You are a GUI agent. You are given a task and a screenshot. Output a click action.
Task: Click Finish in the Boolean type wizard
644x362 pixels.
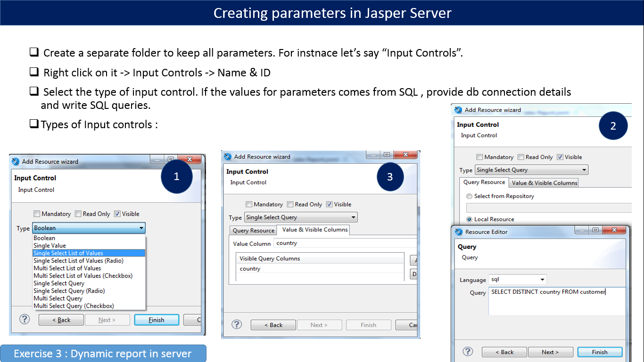click(x=157, y=320)
